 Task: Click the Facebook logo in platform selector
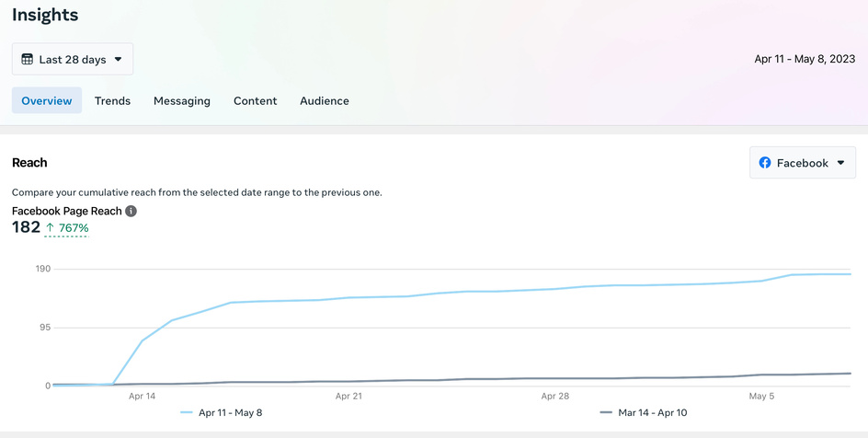(x=765, y=163)
